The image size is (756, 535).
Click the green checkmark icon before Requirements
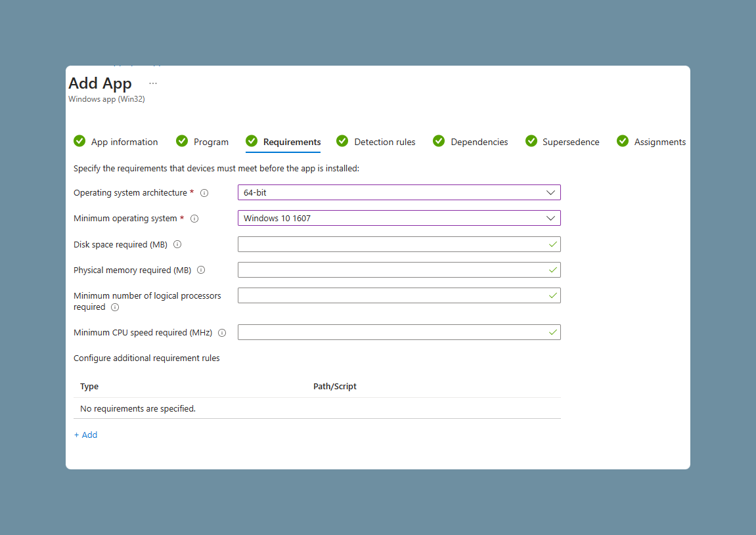click(252, 140)
